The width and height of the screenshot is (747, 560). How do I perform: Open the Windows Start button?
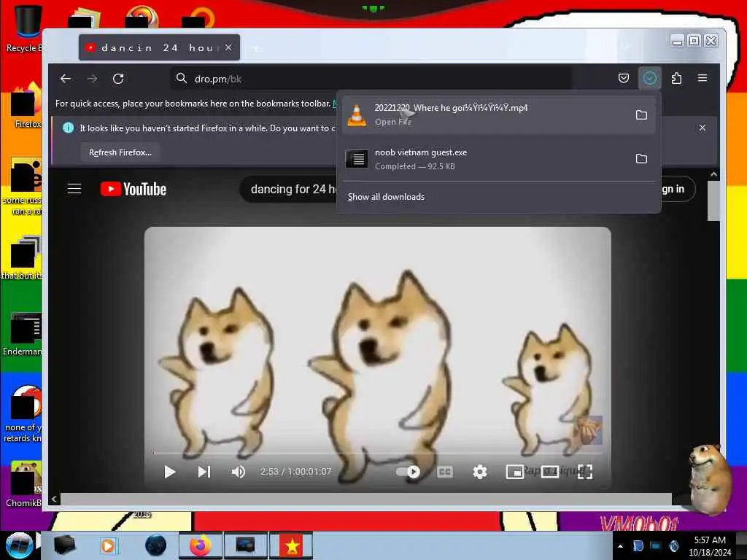click(19, 545)
